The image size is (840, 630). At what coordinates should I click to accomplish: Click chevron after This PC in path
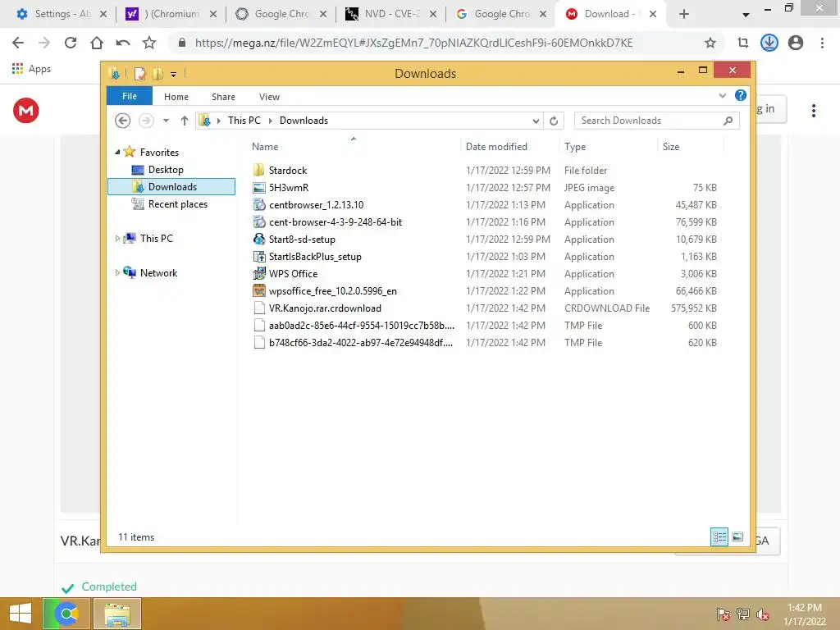pos(270,121)
